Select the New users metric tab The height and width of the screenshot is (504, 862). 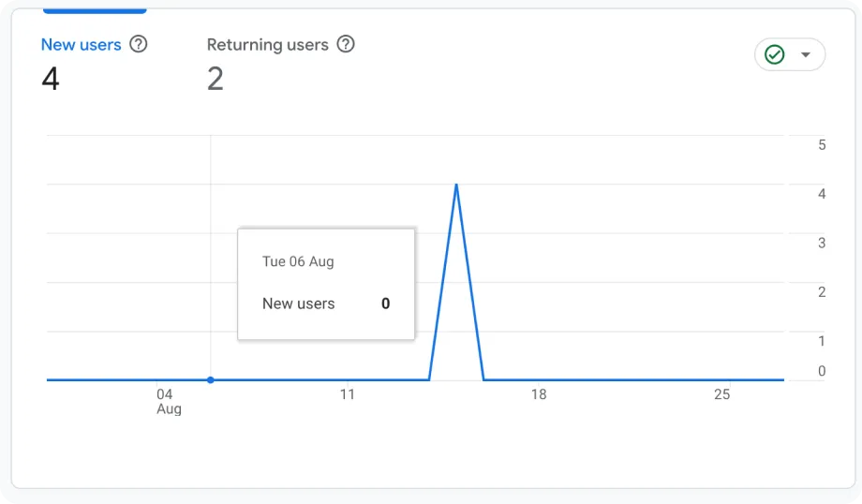tap(82, 45)
